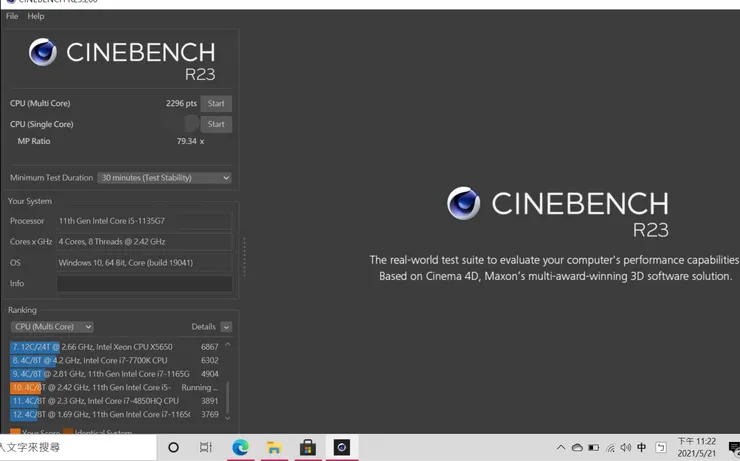Image resolution: width=740 pixels, height=461 pixels.
Task: Click the taskbar clock showing 11:22
Action: tap(697, 447)
